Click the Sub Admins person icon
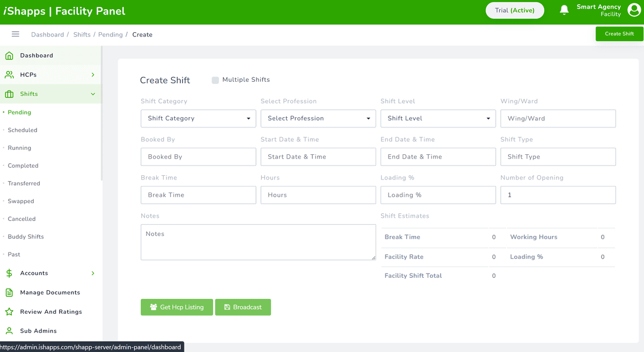The width and height of the screenshot is (644, 352). [9, 331]
